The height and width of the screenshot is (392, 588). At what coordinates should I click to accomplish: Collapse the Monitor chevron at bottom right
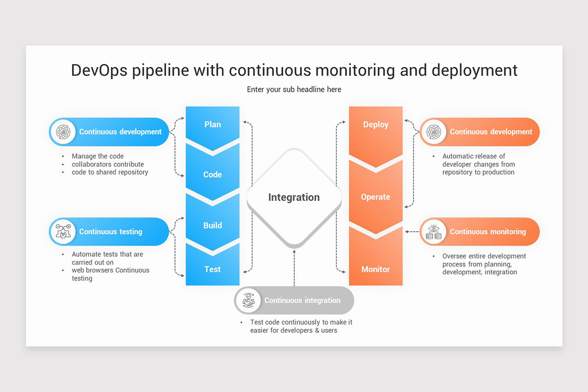coord(375,269)
